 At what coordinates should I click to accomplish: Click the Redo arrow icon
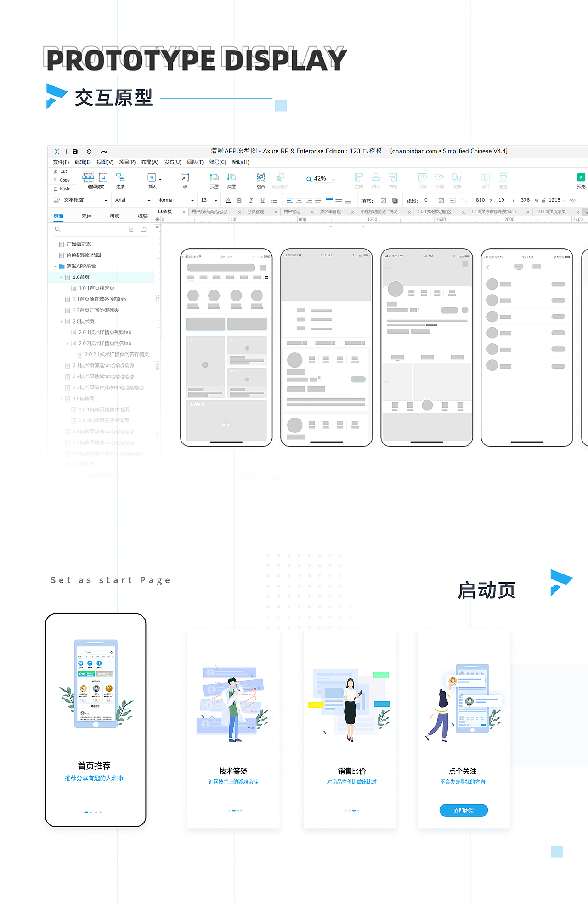[x=103, y=152]
